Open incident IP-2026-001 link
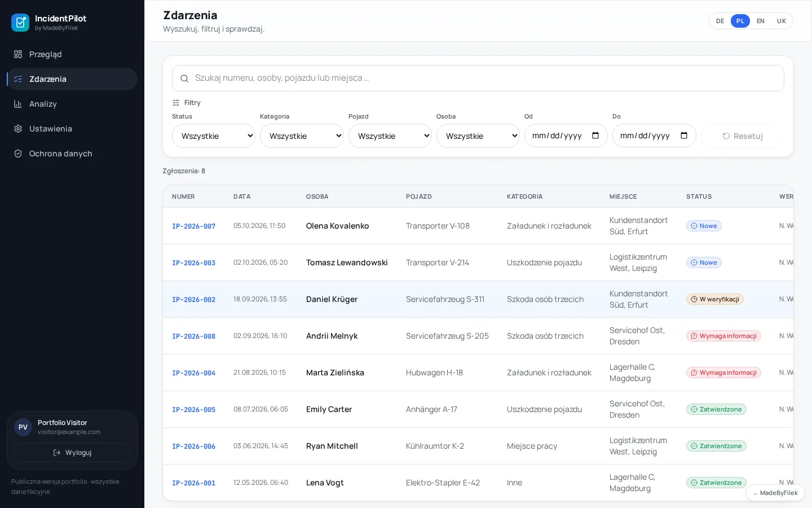 194,483
